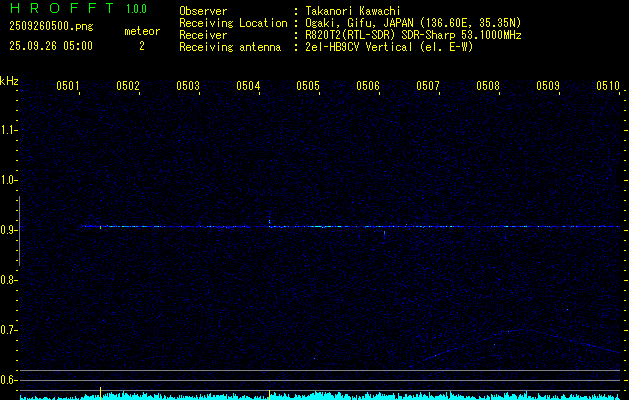Click the downward echo spike after 0506
Viewport: 629px width, 400px height.
point(384,234)
